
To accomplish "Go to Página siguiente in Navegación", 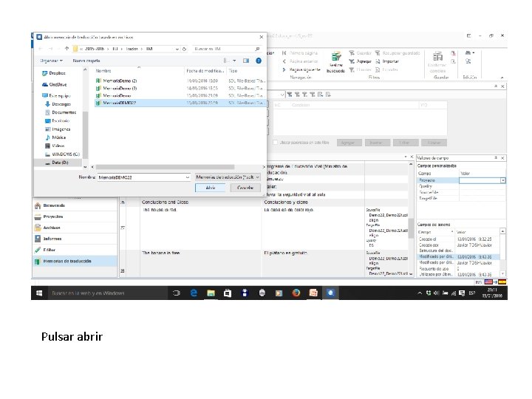I will coord(301,69).
